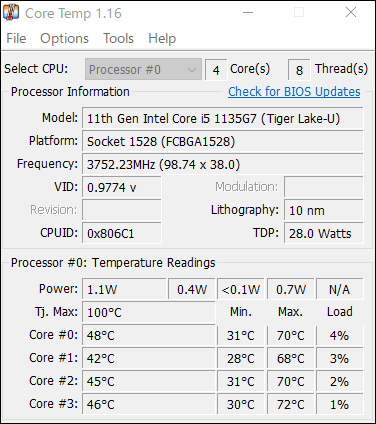Screen dimensions: 376x424
Task: Click the CPUID value 0x806C1
Action: (122, 233)
